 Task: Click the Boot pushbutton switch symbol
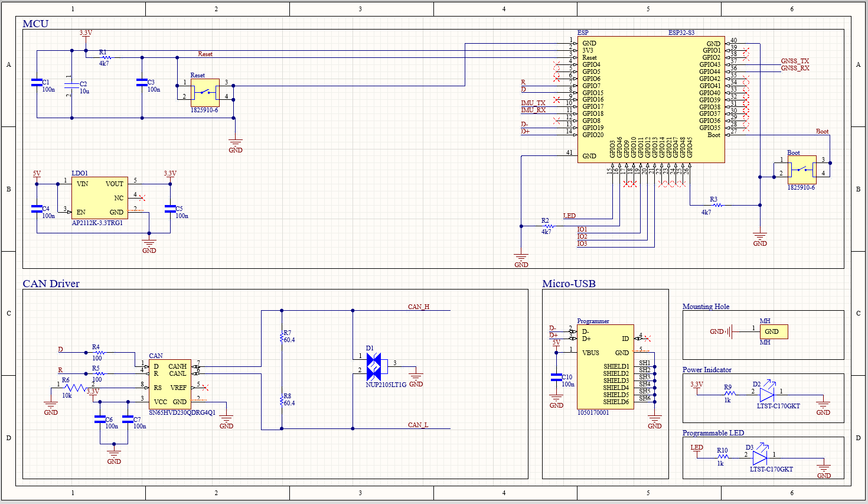coord(802,170)
